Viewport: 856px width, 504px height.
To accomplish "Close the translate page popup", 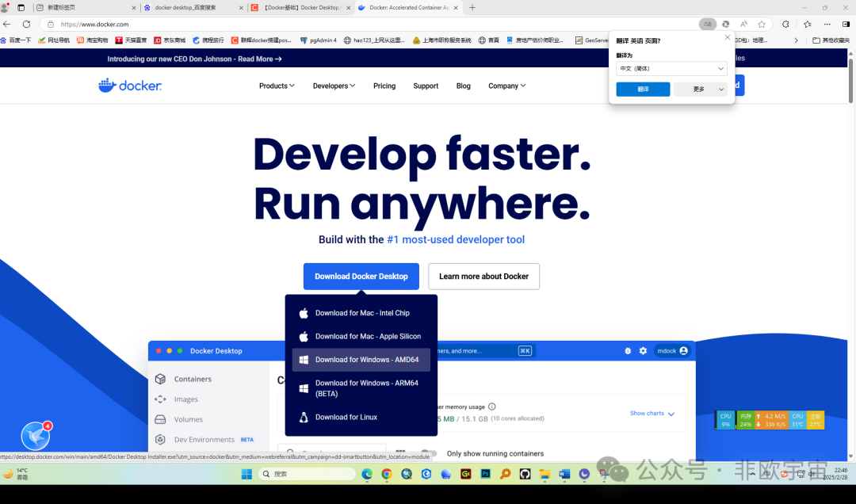I will pyautogui.click(x=727, y=37).
